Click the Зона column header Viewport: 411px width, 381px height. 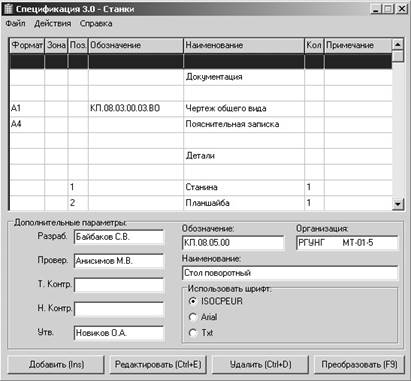tap(56, 45)
